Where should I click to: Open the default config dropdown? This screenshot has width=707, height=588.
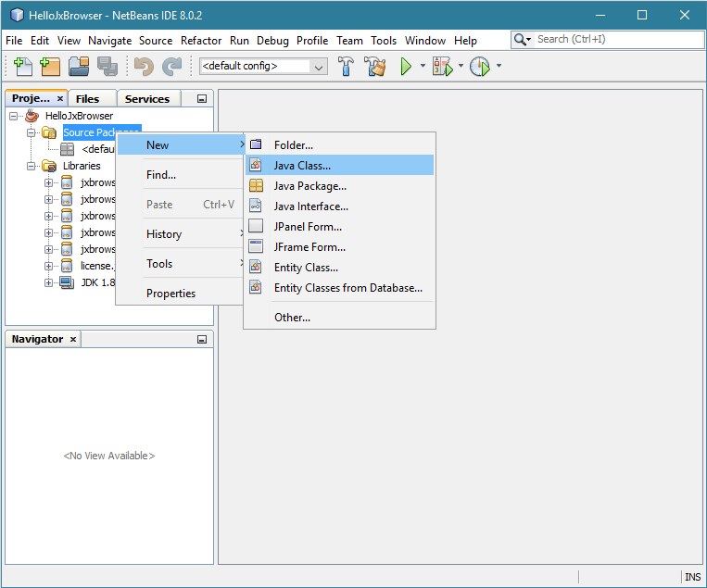(x=319, y=67)
